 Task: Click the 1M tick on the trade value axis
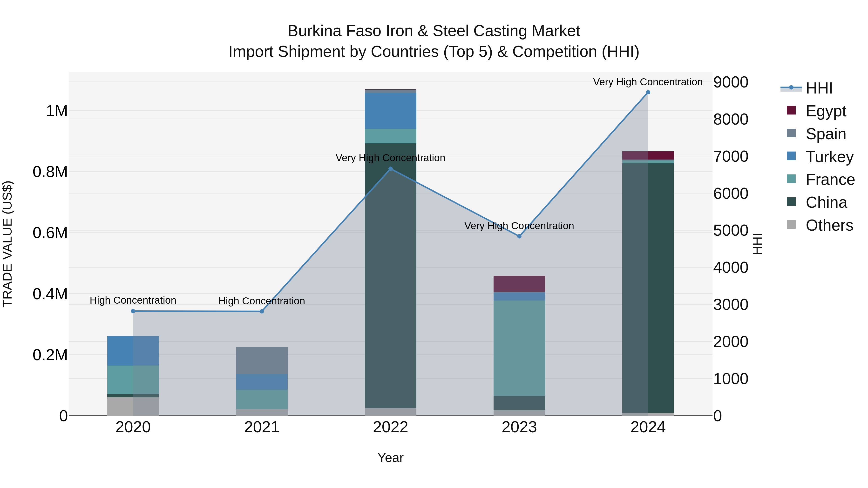(57, 111)
